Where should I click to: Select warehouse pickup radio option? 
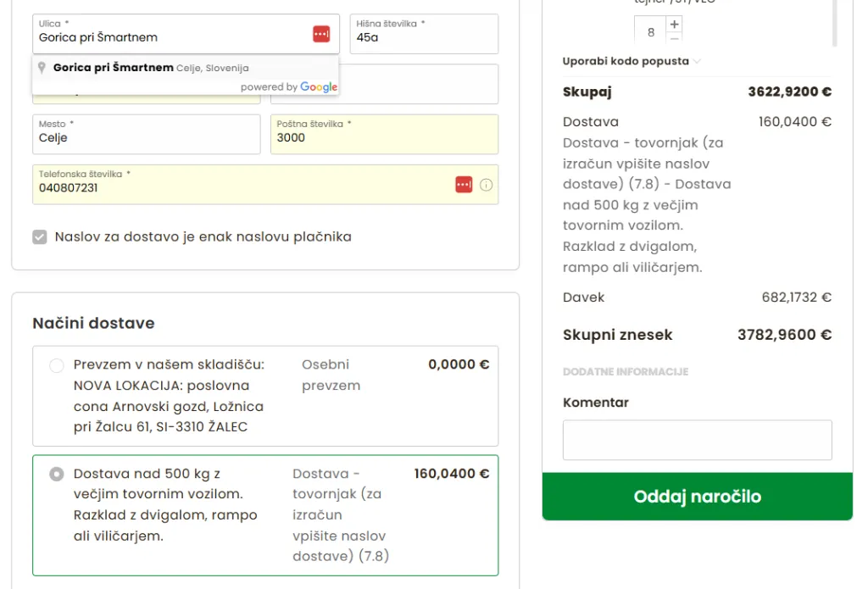point(57,365)
